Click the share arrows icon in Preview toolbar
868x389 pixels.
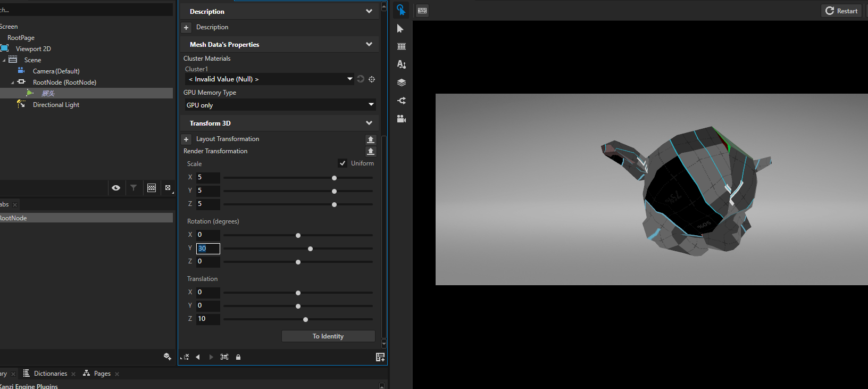coord(402,101)
